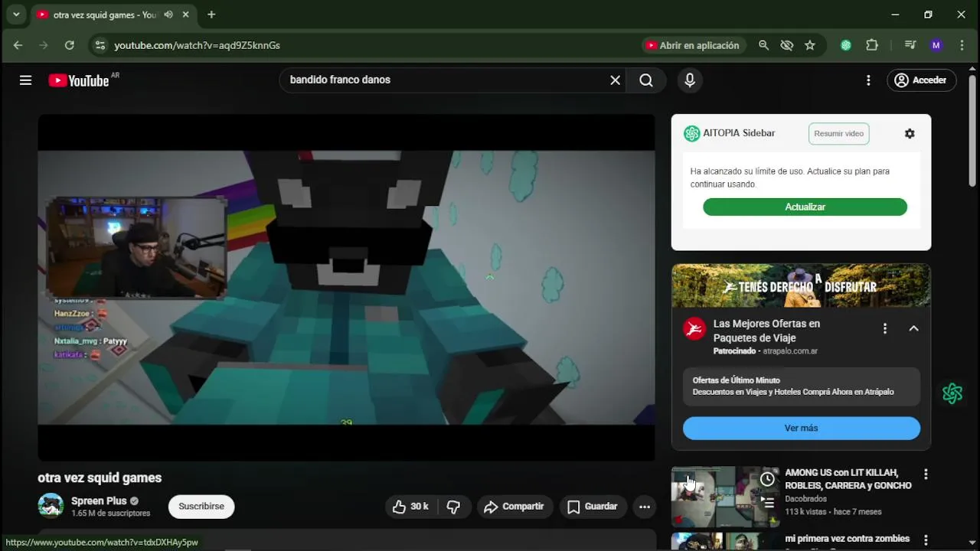Subscribe with the Suscribirse button
Image resolution: width=980 pixels, height=551 pixels.
(x=201, y=507)
